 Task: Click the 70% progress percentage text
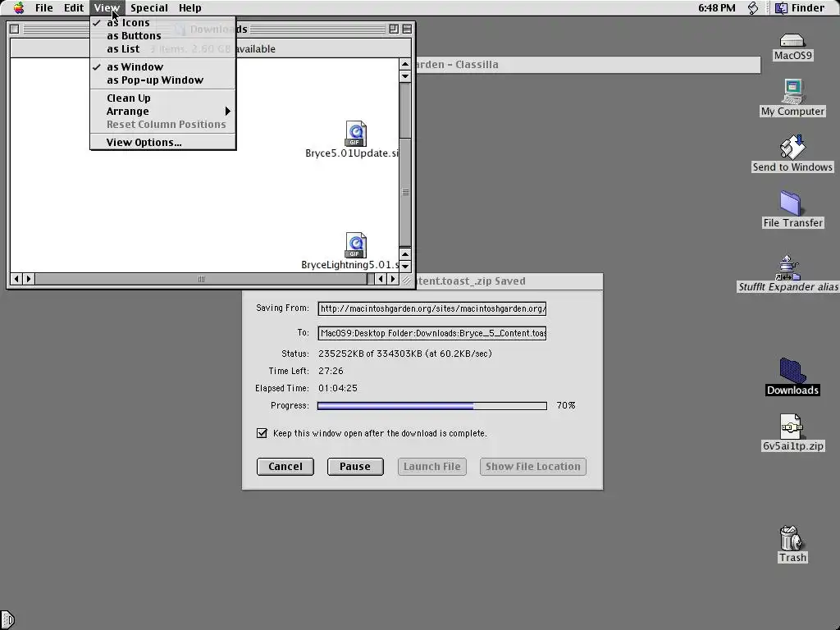(566, 405)
